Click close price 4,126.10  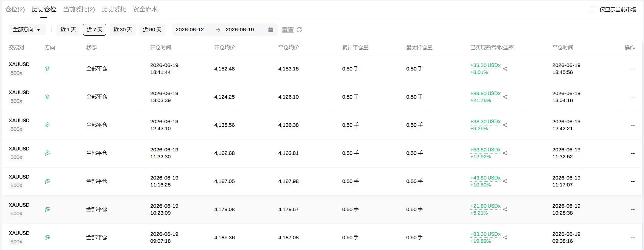pyautogui.click(x=289, y=97)
